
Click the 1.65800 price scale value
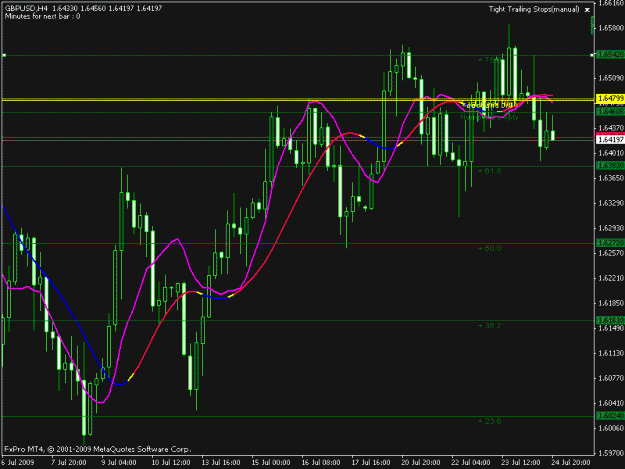pos(611,28)
